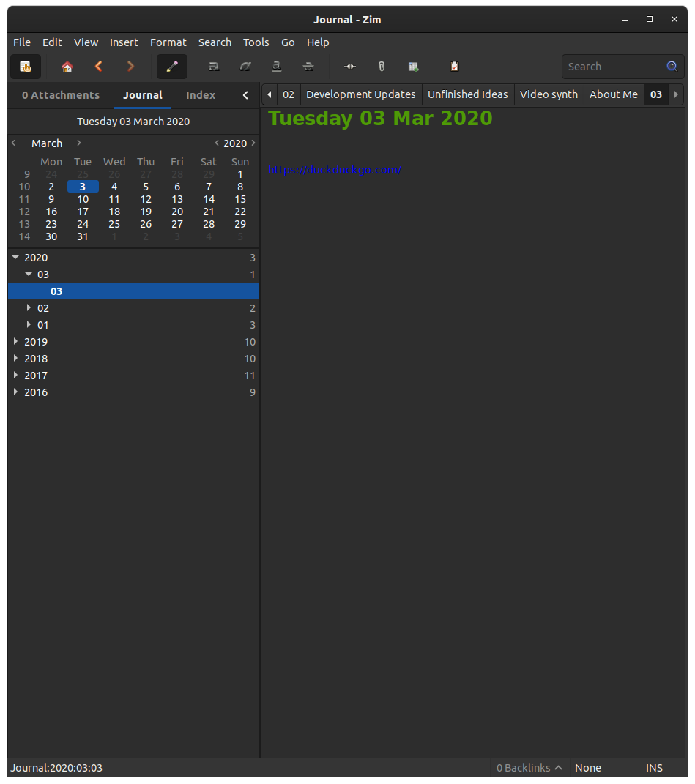Open the duckduckgo.com link
This screenshot has height=784, width=695.
335,170
